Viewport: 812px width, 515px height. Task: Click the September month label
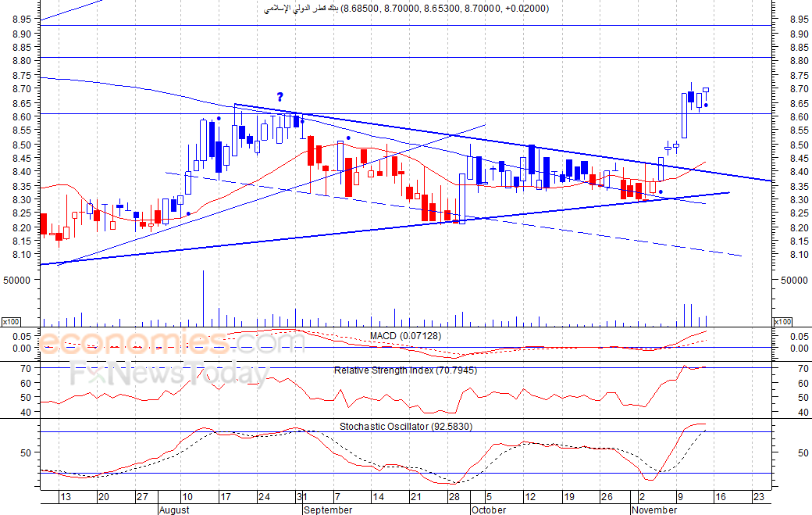[329, 510]
